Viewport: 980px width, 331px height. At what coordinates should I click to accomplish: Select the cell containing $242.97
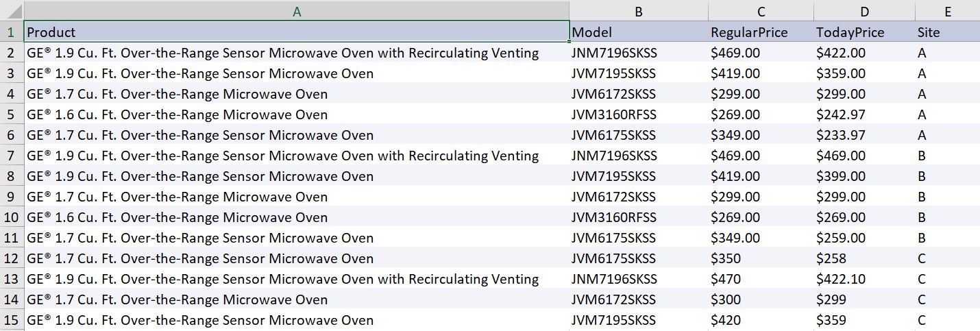[x=864, y=114]
